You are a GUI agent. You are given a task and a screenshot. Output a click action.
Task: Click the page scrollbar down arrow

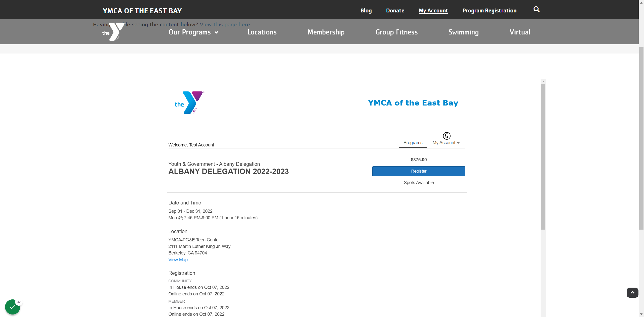641,314
